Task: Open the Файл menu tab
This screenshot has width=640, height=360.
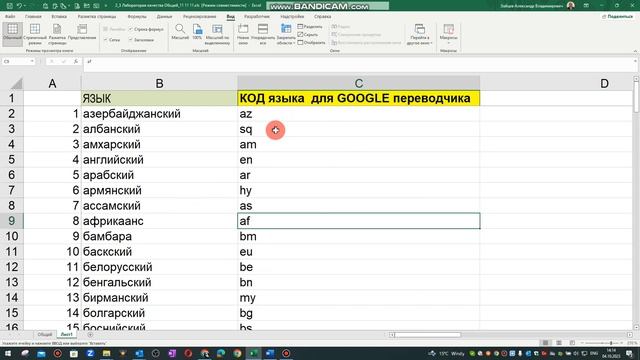Action: point(10,17)
